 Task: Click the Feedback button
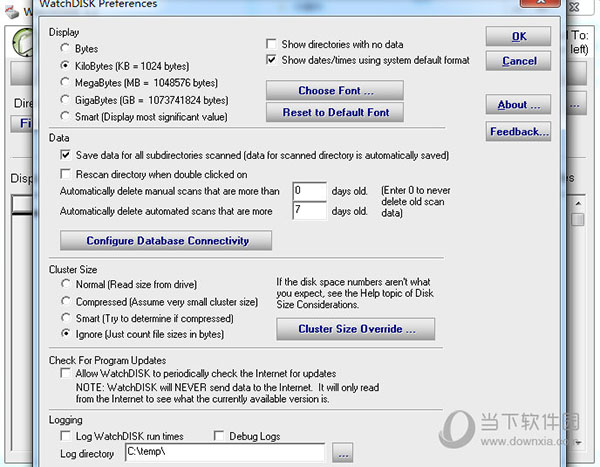pos(518,132)
